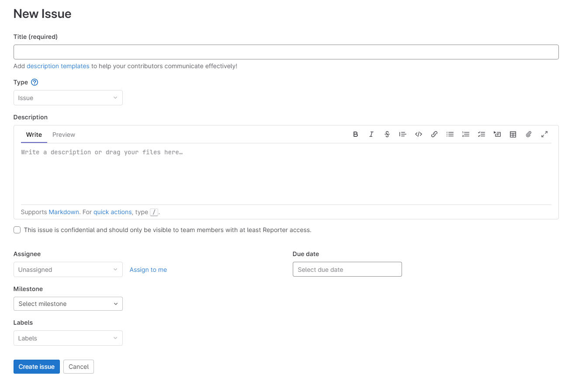The image size is (565, 392).
Task: Open the Select due date field
Action: [347, 270]
